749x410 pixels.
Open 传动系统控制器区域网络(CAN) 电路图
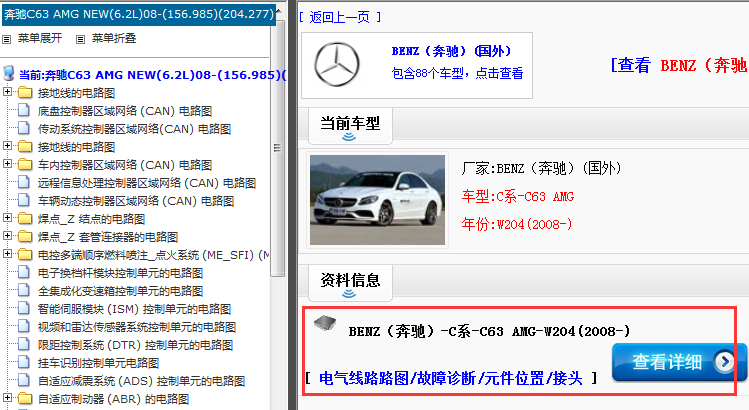point(134,129)
